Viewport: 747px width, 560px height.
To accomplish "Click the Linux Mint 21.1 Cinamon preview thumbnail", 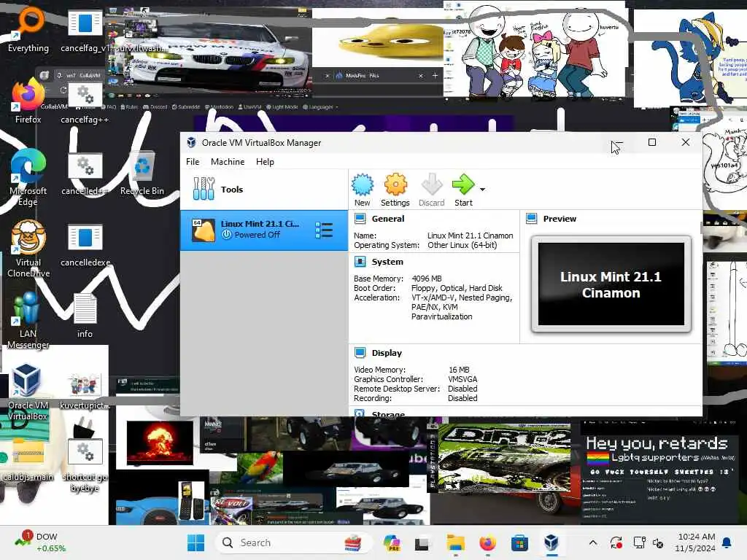I will point(611,284).
